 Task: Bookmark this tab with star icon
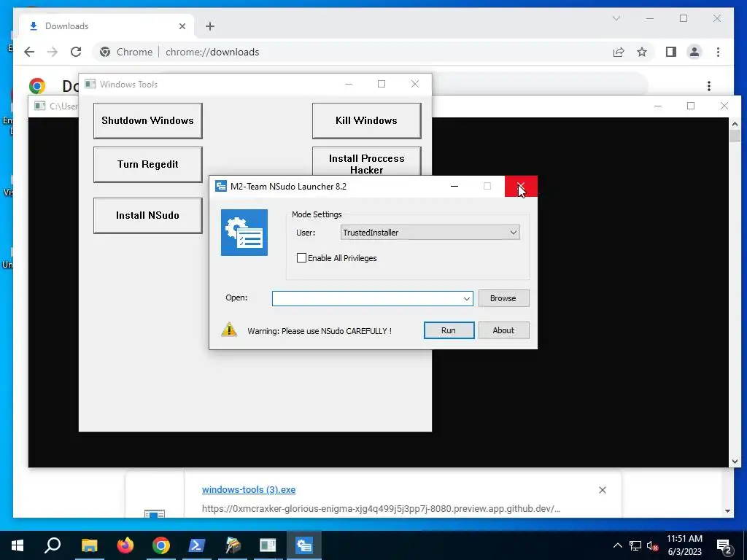(x=642, y=52)
